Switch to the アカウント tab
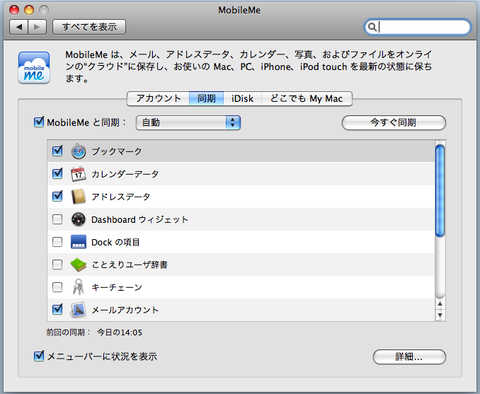 [x=158, y=99]
